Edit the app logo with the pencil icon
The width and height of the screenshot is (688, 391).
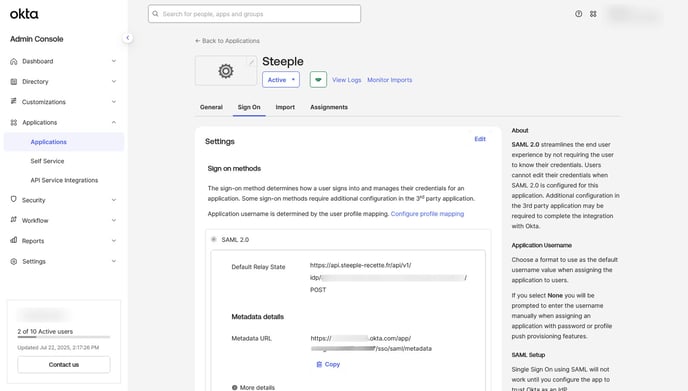(x=252, y=62)
